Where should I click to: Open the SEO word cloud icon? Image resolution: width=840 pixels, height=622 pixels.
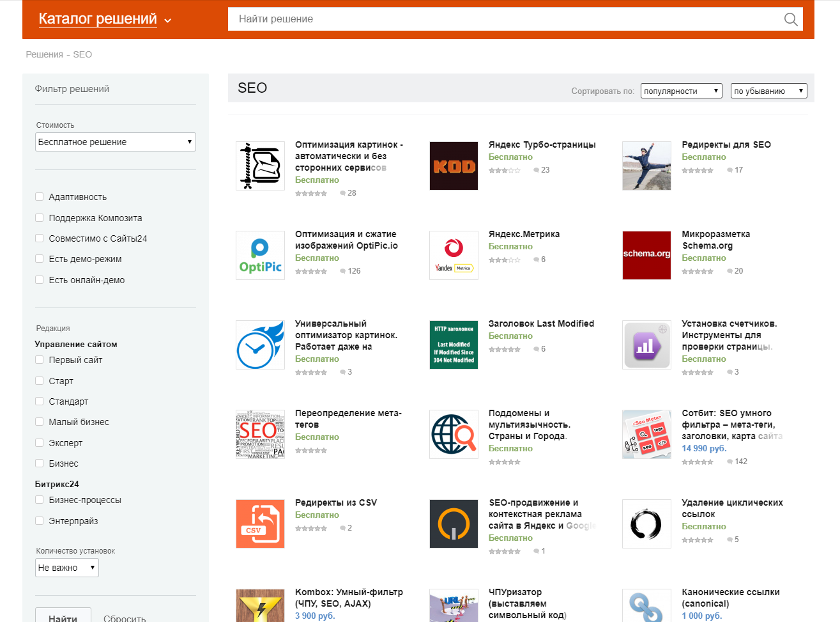tap(260, 434)
